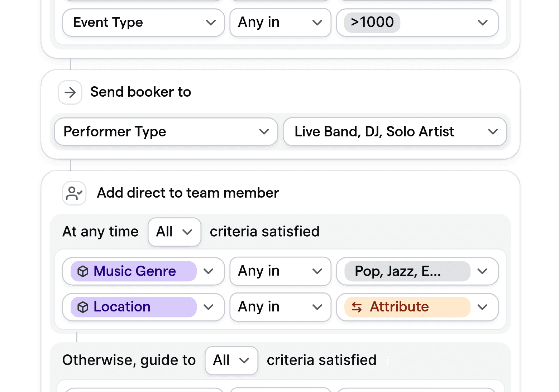
Task: Click the swap-arrows icon on Attribute chip
Action: tap(358, 307)
